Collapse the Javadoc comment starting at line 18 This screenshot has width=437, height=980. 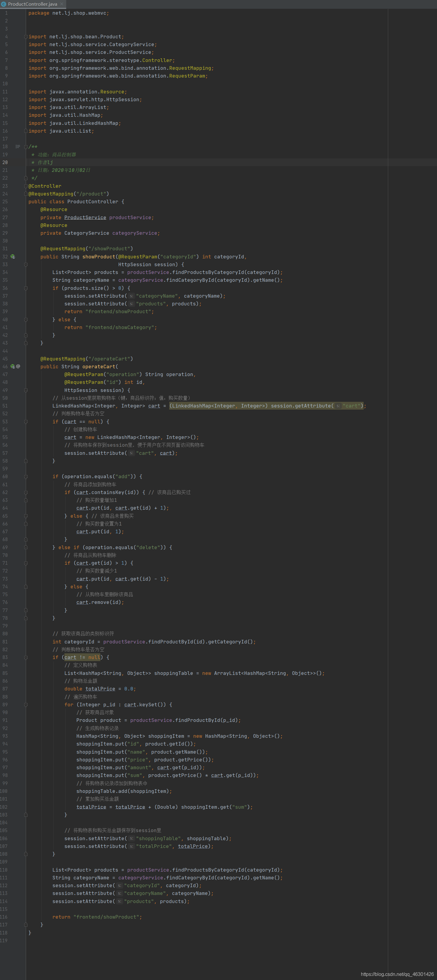point(25,147)
